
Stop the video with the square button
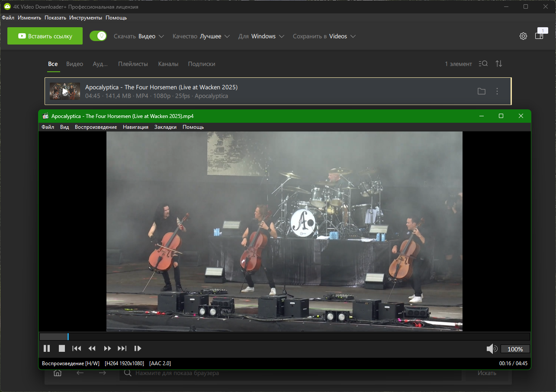point(62,348)
